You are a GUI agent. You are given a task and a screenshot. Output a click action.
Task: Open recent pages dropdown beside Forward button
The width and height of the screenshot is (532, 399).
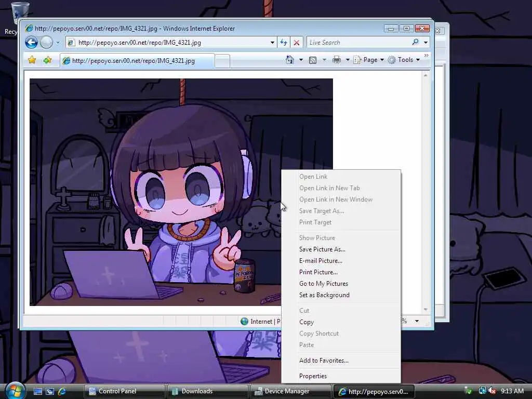(58, 43)
